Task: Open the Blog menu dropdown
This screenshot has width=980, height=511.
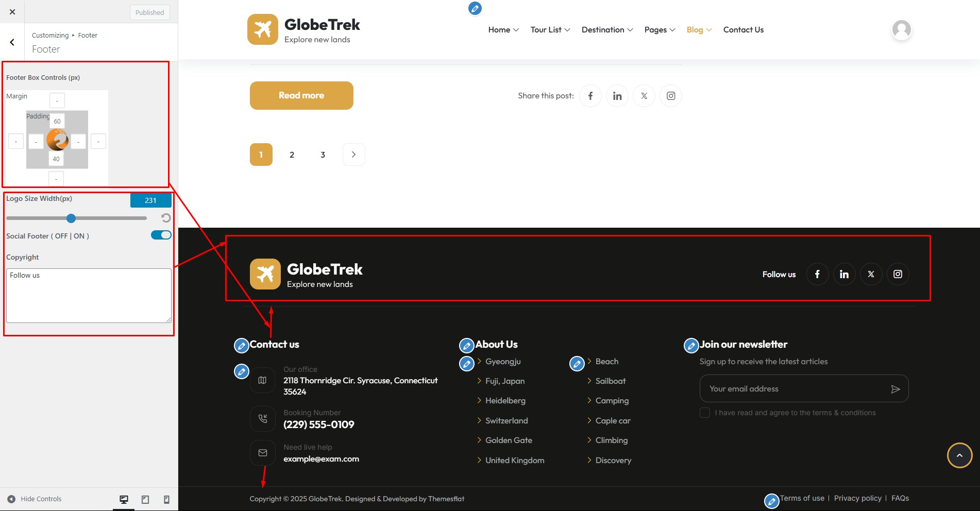Action: click(699, 30)
